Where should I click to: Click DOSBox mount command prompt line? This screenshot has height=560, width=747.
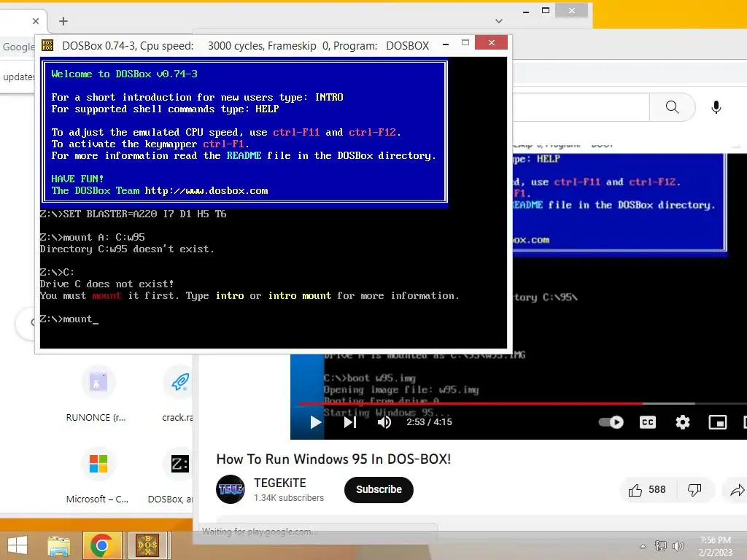pyautogui.click(x=69, y=319)
